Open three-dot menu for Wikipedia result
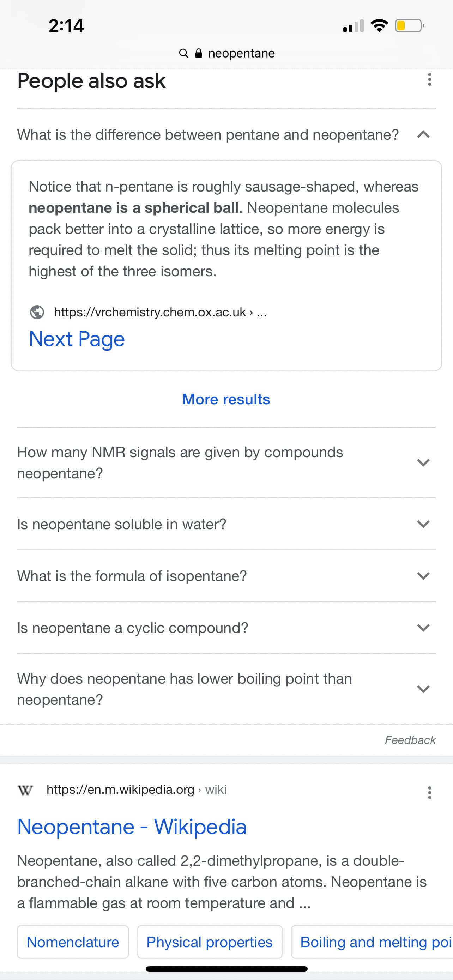 coord(429,792)
